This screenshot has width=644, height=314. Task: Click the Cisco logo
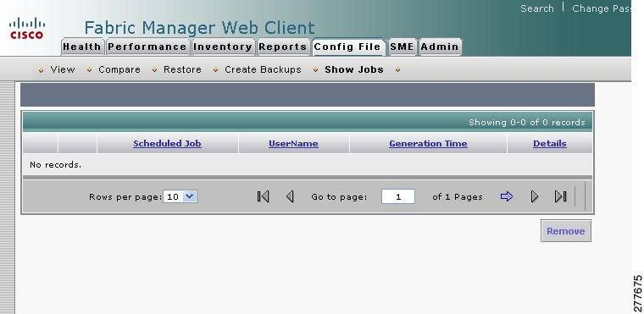[x=27, y=28]
